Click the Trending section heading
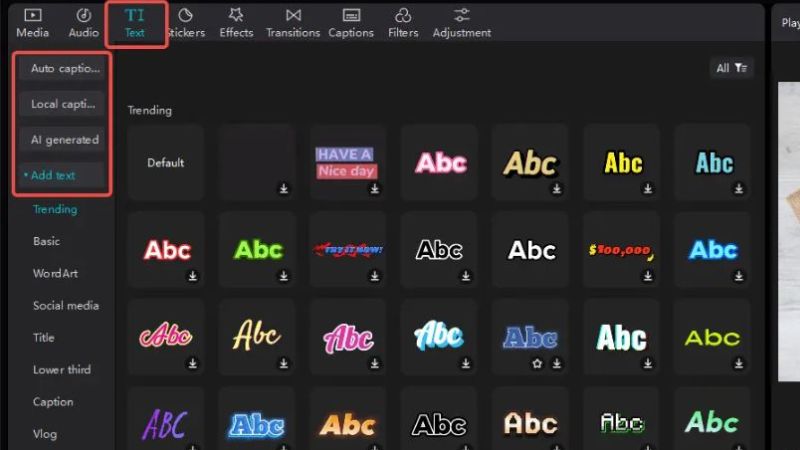Screen dimensions: 800x450 pos(149,110)
